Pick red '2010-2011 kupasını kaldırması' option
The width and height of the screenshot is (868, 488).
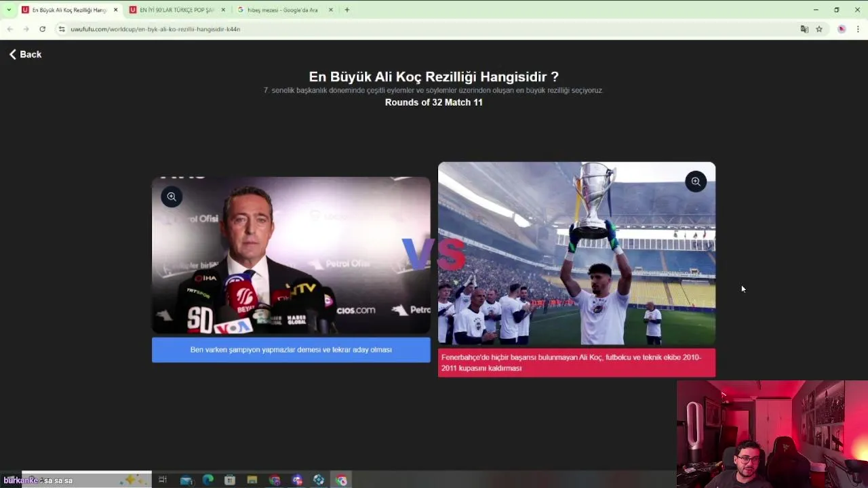576,363
